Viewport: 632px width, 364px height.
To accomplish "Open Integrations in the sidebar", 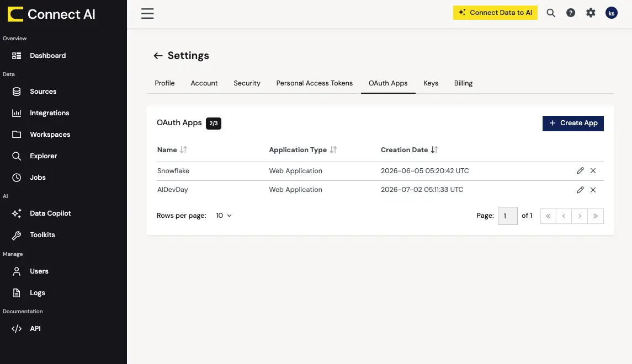I will click(x=50, y=113).
